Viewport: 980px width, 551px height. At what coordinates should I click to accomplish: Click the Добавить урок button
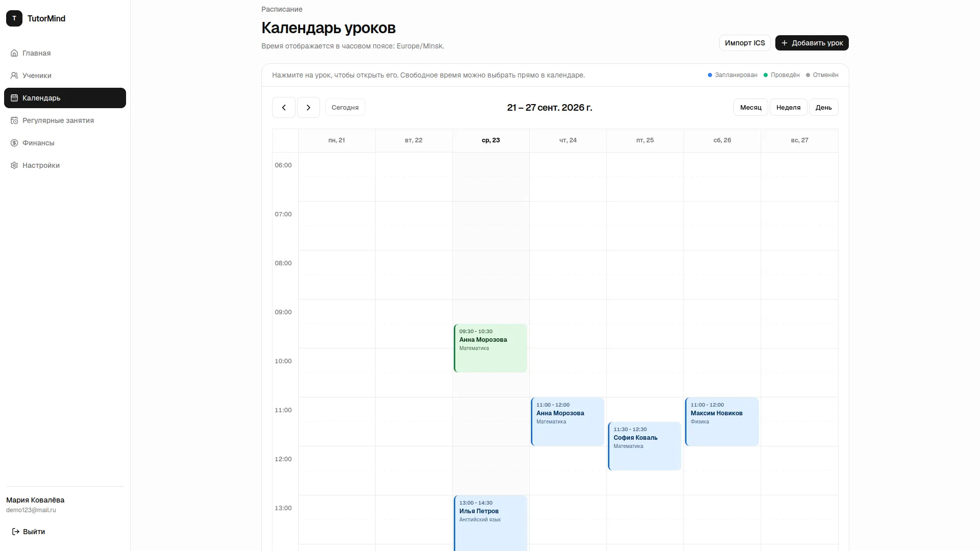[812, 43]
